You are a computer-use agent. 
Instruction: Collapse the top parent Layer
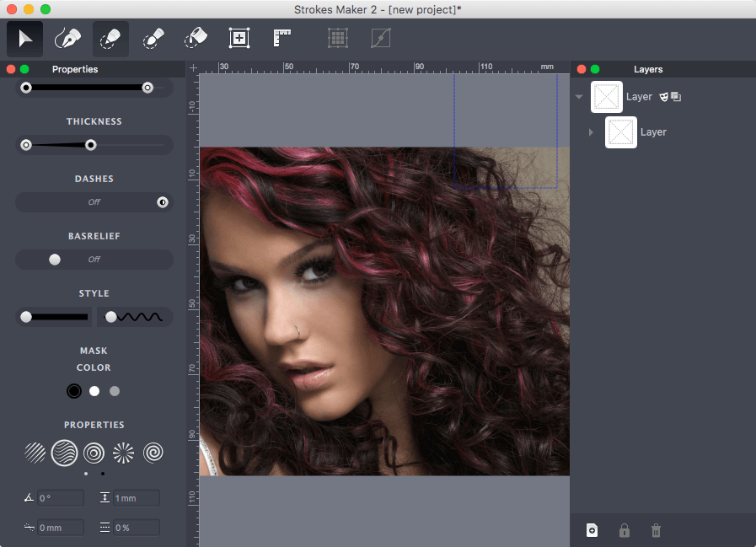click(579, 97)
